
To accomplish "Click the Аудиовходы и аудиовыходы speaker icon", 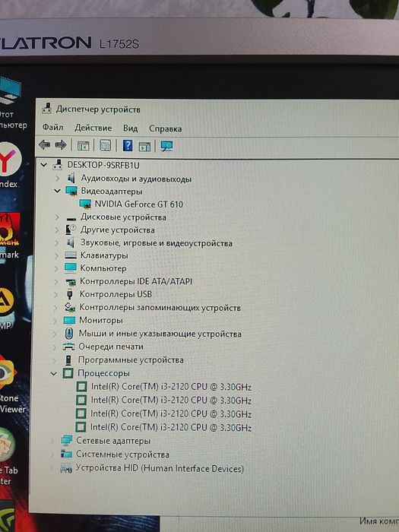I will tap(71, 178).
